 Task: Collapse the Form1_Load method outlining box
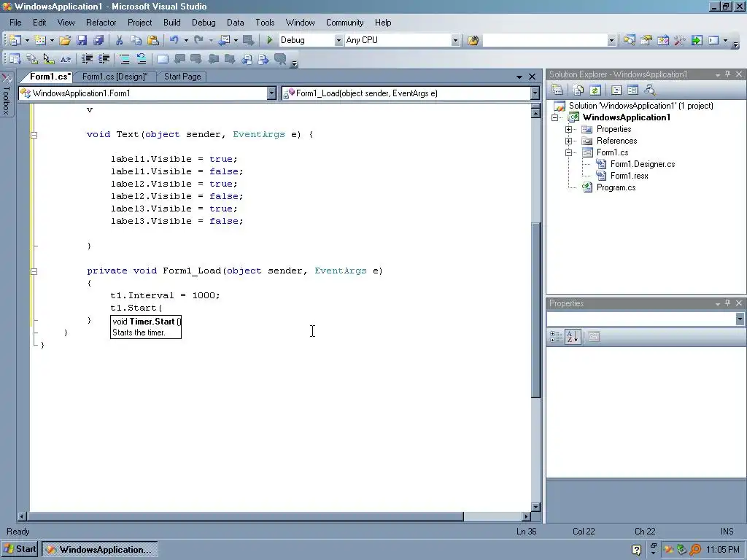(34, 271)
